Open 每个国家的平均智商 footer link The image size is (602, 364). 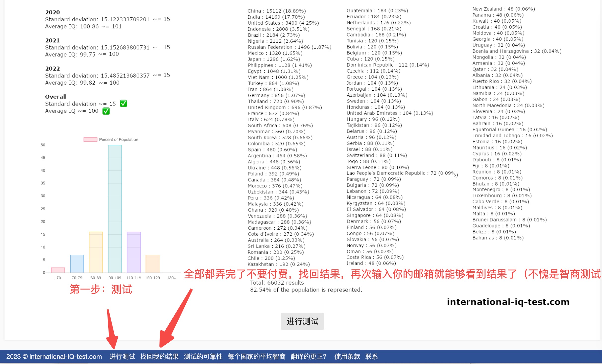pyautogui.click(x=257, y=357)
